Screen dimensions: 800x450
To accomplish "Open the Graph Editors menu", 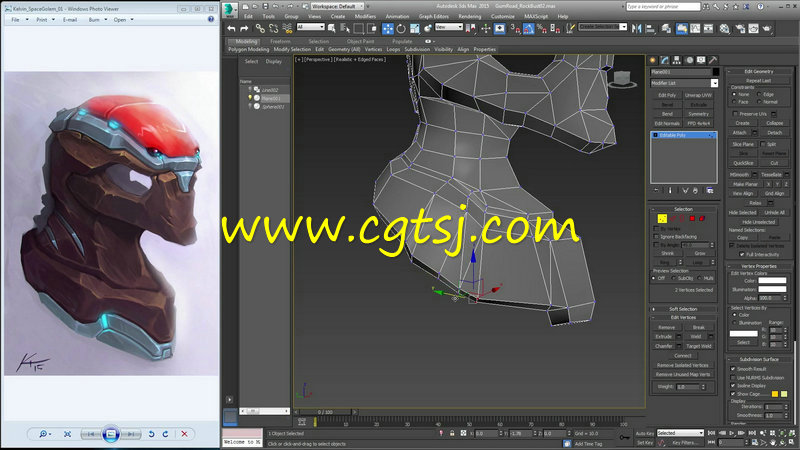I will [434, 16].
